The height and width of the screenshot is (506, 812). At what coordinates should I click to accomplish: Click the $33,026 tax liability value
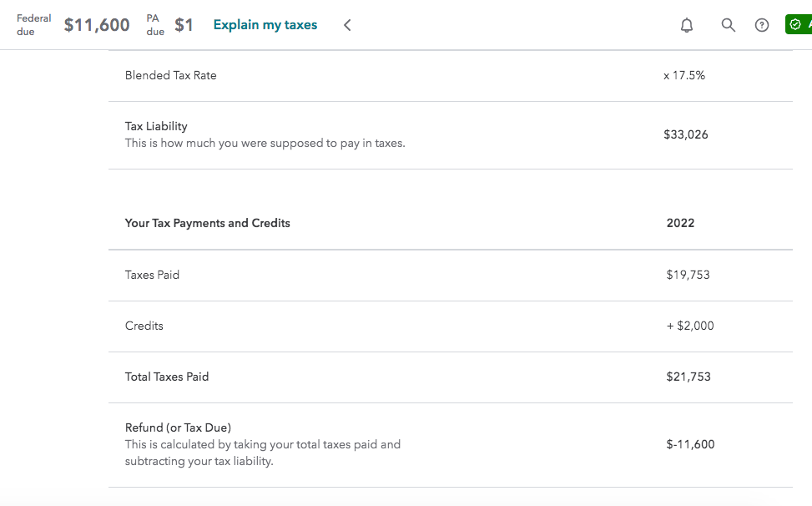[x=686, y=134]
